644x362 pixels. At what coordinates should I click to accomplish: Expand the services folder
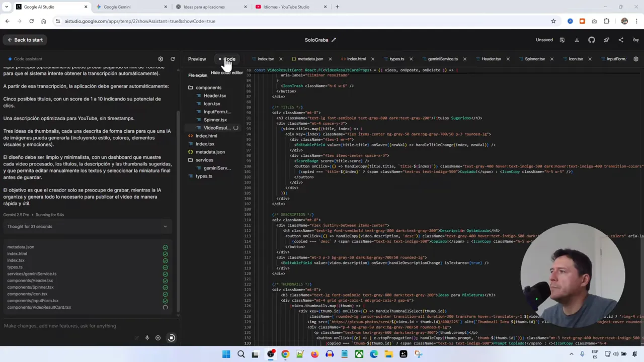click(x=204, y=160)
